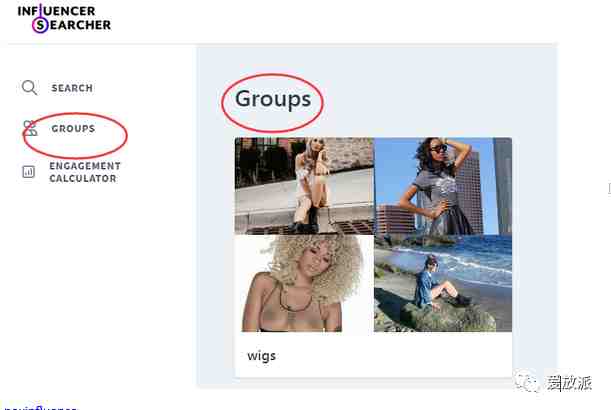Open photo of curly blonde wig model
This screenshot has height=410, width=611.
tap(304, 283)
